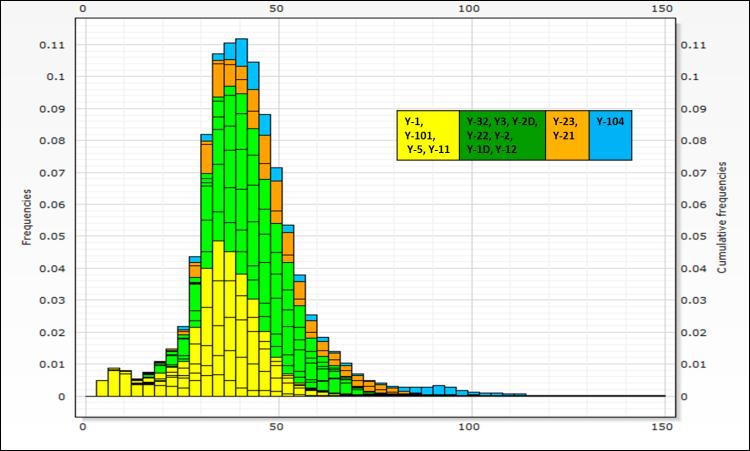The height and width of the screenshot is (451, 750).
Task: Click the 100 tick on bottom axis
Action: tap(469, 426)
